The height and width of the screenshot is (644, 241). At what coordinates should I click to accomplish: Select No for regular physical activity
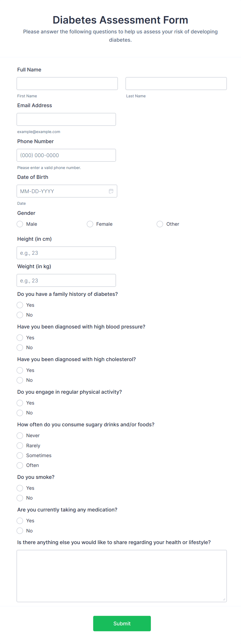pyautogui.click(x=20, y=413)
